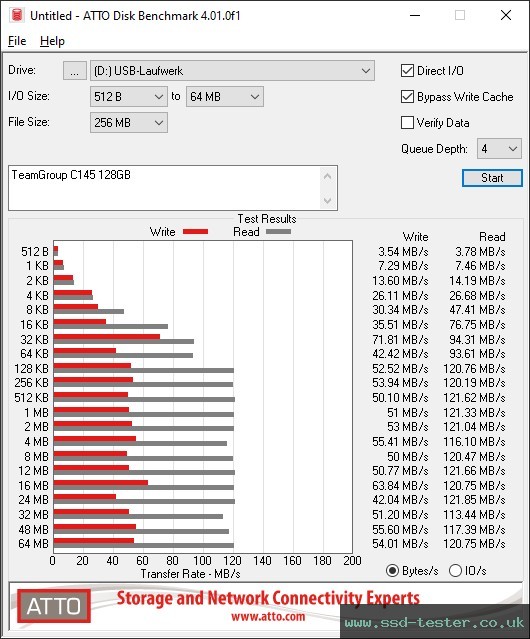Click the ATTO Disk Benchmark title bar icon
Image resolution: width=530 pixels, height=639 pixels.
pos(16,15)
